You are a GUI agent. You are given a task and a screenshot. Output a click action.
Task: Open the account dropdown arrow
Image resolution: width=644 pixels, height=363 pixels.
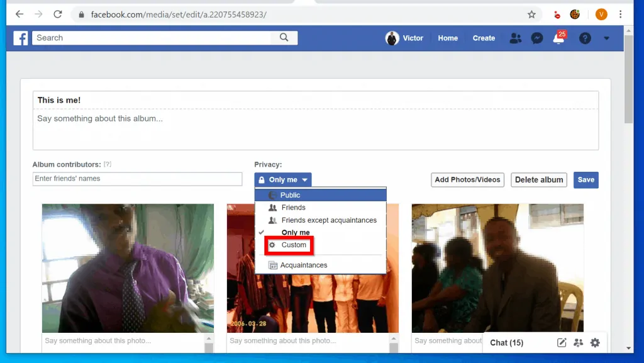click(606, 38)
